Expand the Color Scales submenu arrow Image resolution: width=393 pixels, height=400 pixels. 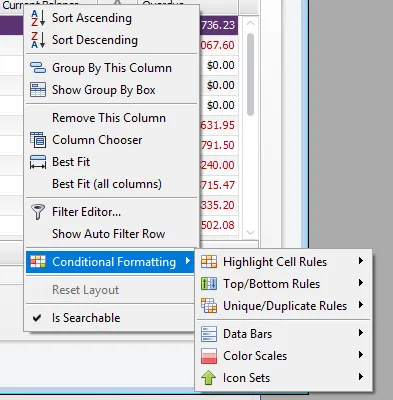(361, 355)
